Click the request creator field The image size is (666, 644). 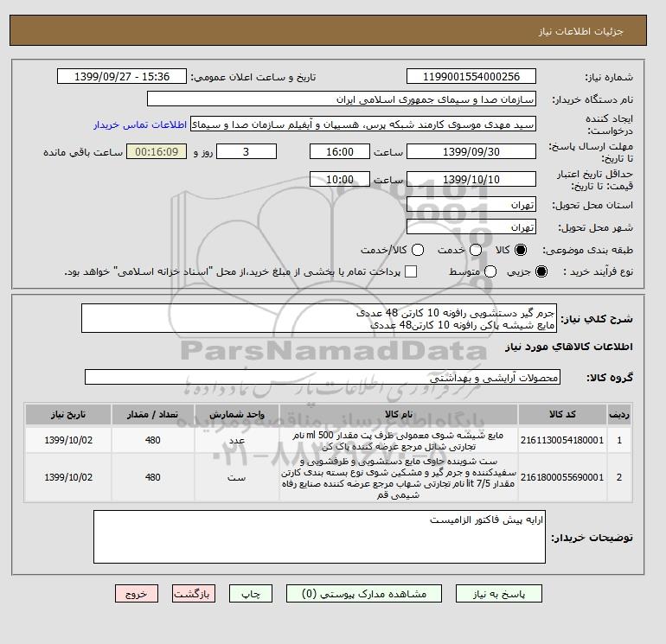[363, 124]
